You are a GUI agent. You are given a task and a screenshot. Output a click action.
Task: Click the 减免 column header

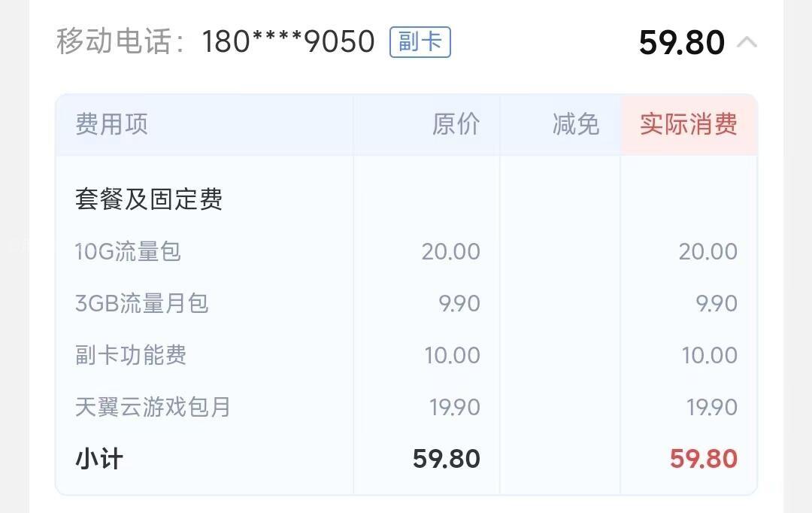pos(575,124)
